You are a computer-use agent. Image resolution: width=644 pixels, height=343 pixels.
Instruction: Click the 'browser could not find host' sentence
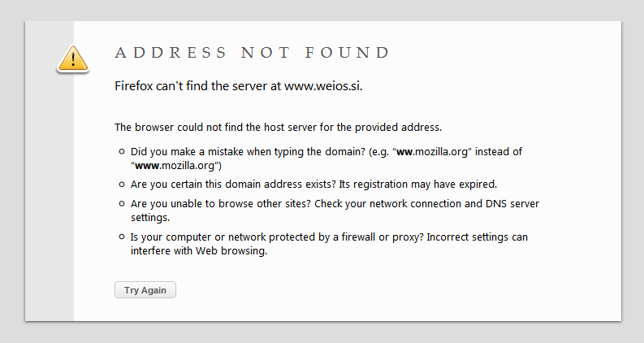[278, 127]
